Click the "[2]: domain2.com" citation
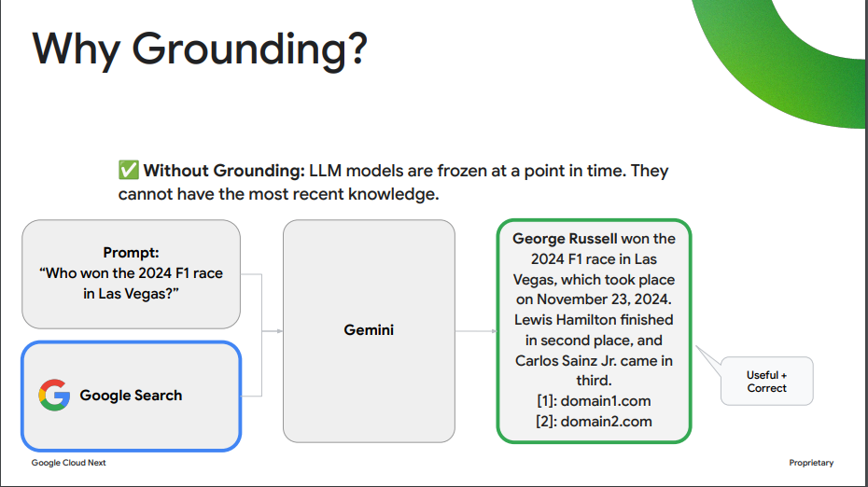868x487 pixels. click(x=594, y=421)
